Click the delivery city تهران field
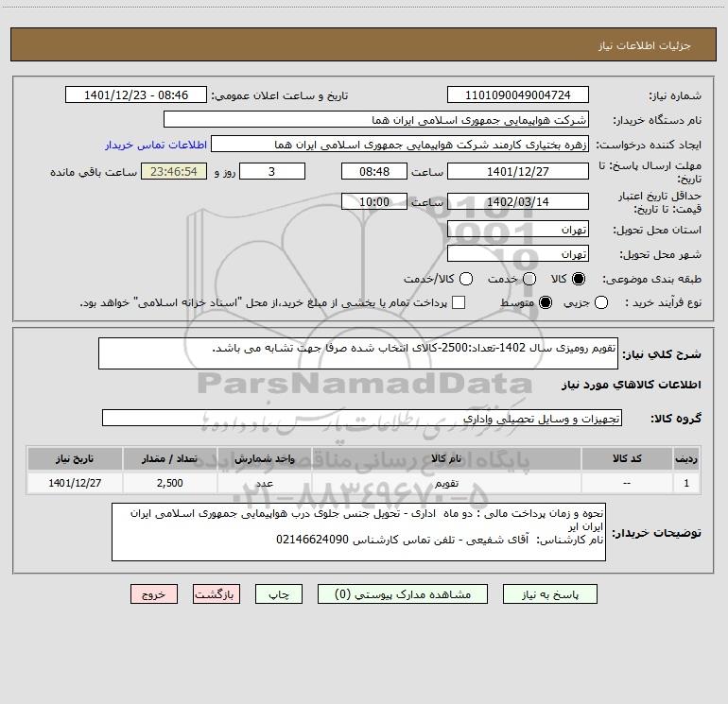This screenshot has width=728, height=704. [x=518, y=254]
